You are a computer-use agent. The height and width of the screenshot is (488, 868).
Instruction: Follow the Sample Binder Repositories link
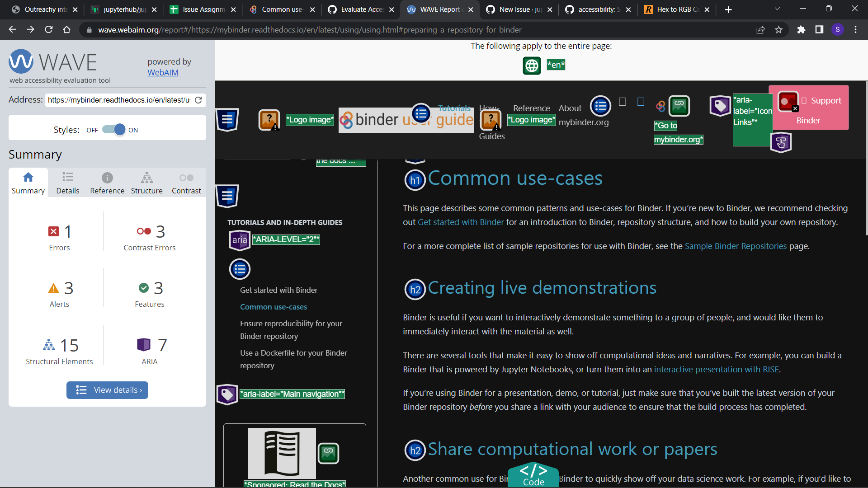(736, 246)
